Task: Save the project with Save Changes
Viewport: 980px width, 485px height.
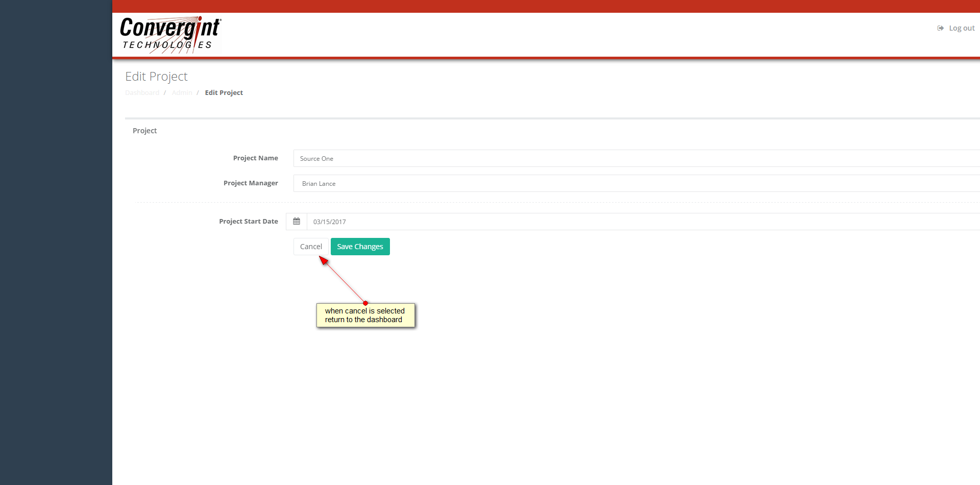Action: tap(360, 247)
